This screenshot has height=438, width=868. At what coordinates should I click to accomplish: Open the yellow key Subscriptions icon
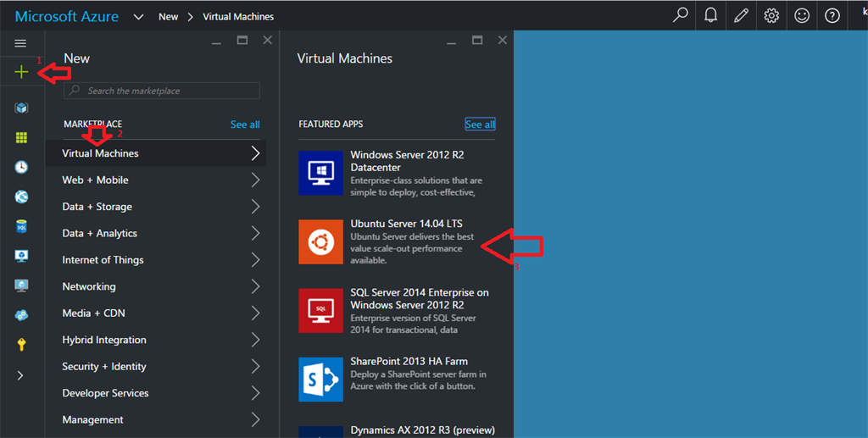tap(21, 345)
